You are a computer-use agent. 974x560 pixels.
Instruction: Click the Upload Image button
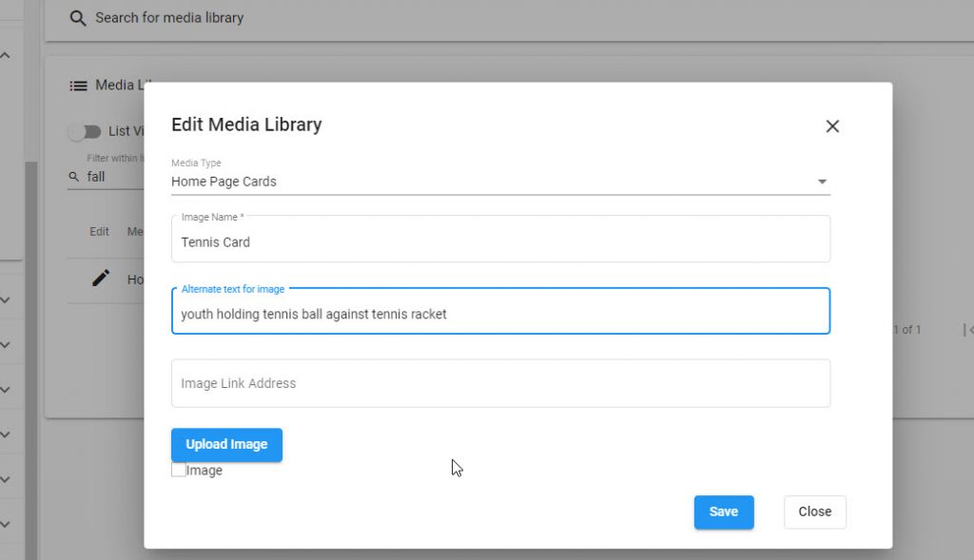coord(226,445)
